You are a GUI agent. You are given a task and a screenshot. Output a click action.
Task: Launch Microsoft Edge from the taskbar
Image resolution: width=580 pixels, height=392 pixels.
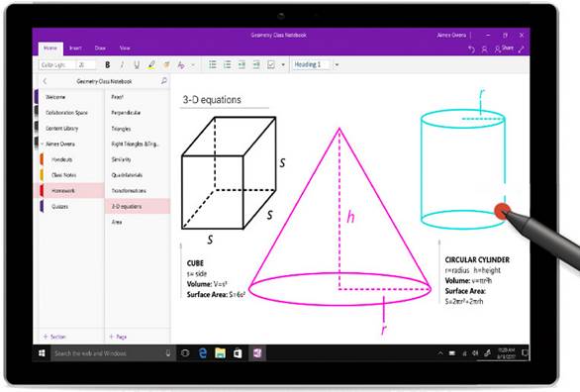[202, 353]
